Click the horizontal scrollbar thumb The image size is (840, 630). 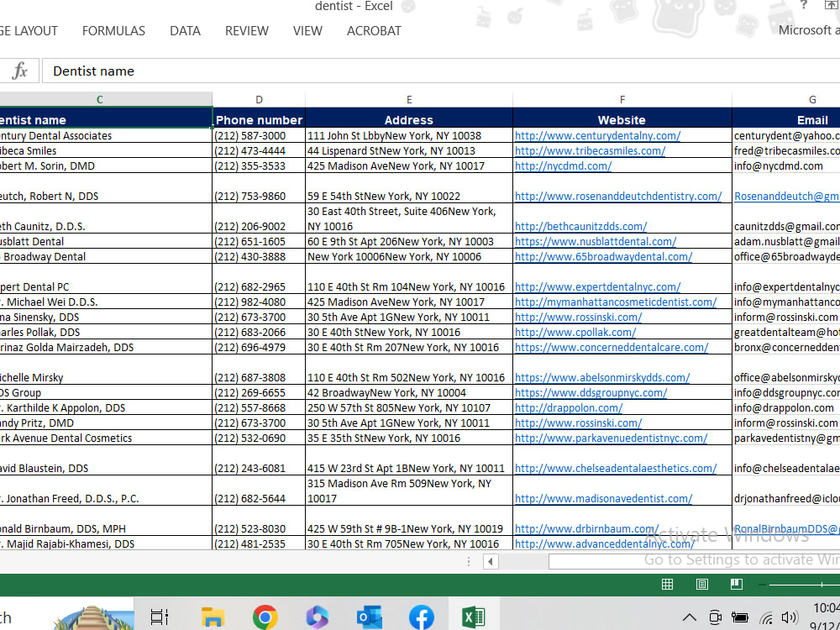(695, 561)
